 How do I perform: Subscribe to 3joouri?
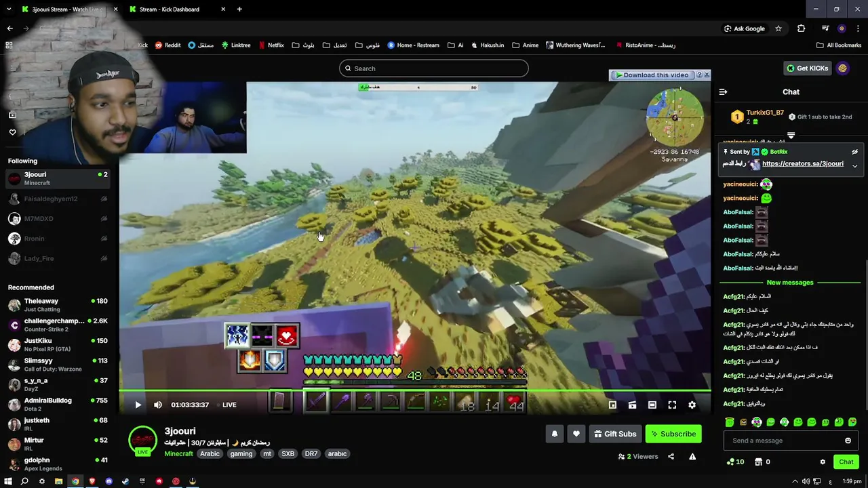(x=673, y=434)
